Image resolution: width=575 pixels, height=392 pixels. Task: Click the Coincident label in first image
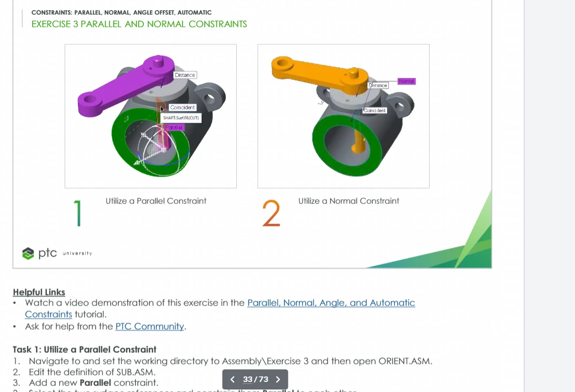tap(182, 108)
